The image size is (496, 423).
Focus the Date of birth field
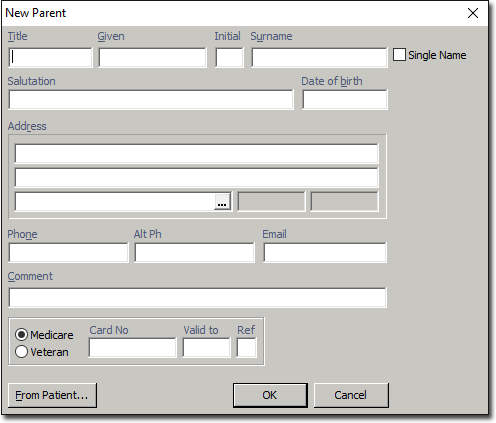pyautogui.click(x=345, y=99)
